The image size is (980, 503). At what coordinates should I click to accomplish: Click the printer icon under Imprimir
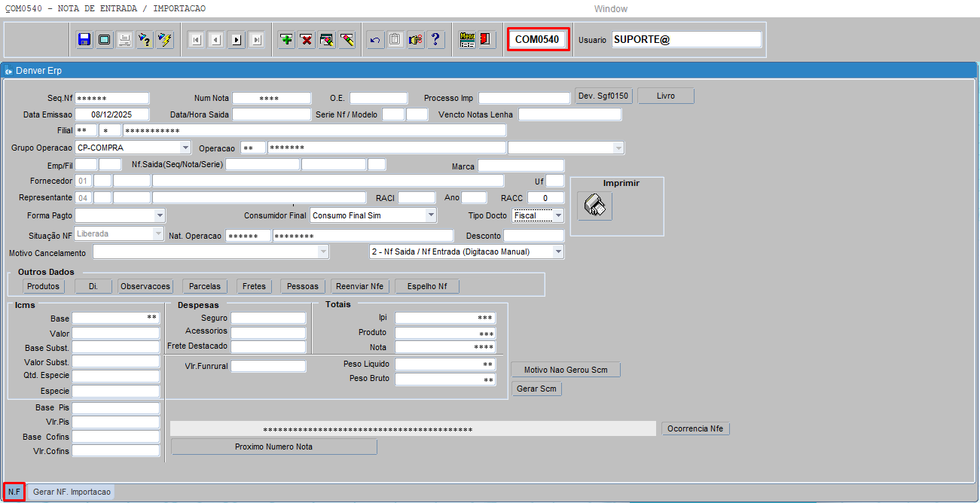594,206
